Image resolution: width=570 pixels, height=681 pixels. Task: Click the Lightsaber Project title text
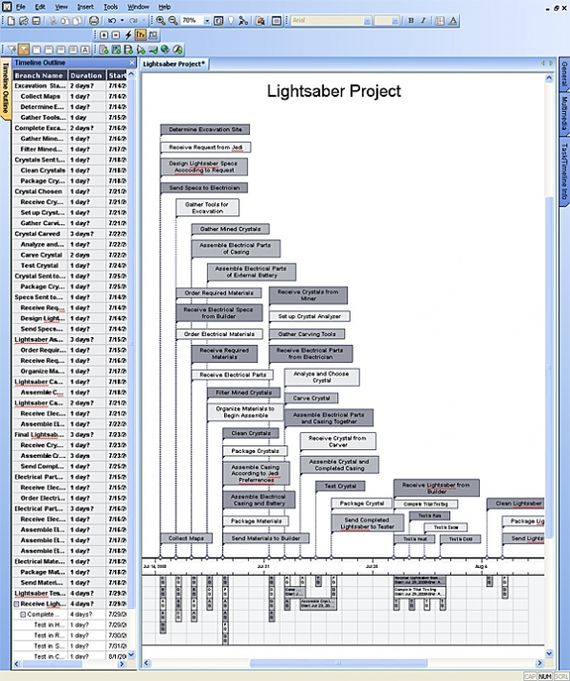pos(334,91)
